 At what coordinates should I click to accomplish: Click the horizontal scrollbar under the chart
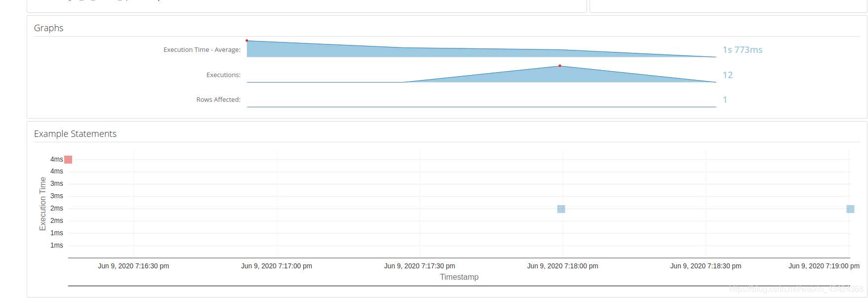(459, 286)
